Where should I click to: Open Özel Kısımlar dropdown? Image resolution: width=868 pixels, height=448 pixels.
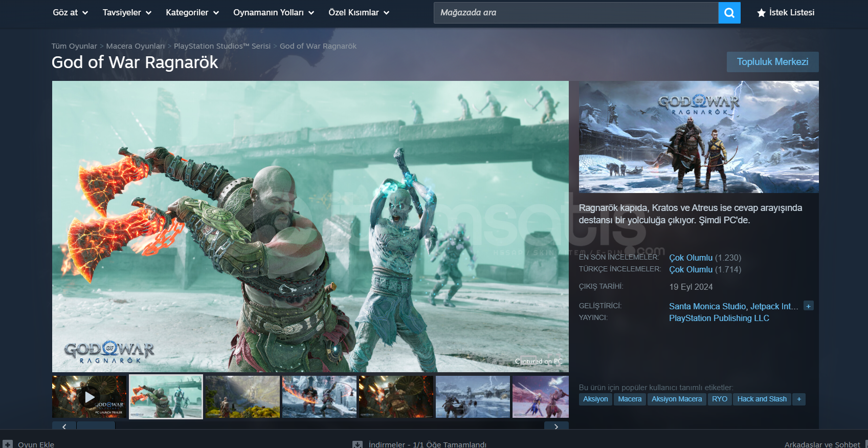(359, 13)
